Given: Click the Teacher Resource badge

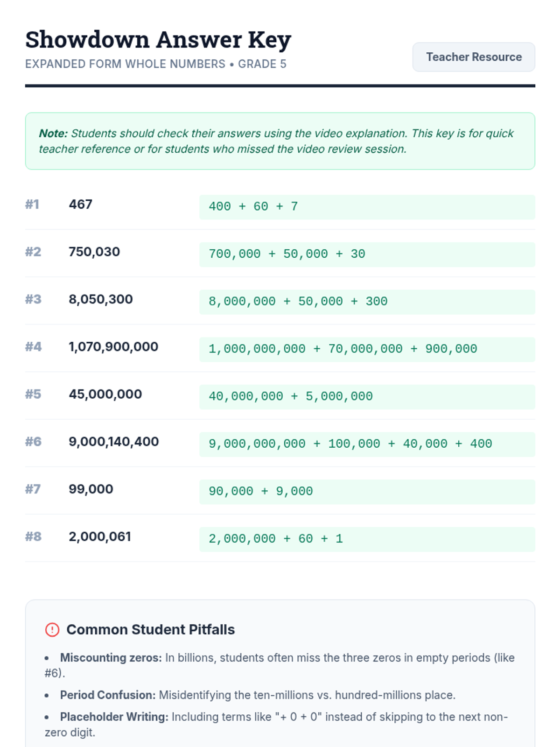Looking at the screenshot, I should click(473, 57).
